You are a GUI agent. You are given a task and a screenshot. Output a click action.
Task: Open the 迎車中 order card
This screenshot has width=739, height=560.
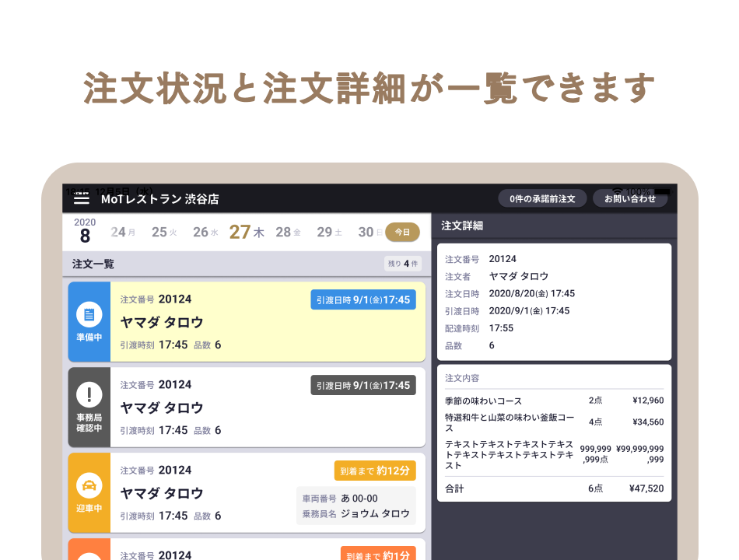[247, 492]
